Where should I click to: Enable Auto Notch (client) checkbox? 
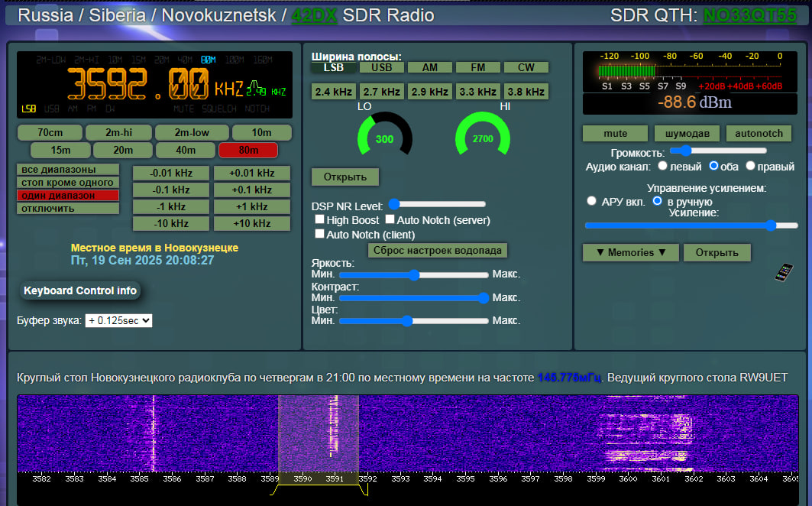click(320, 235)
